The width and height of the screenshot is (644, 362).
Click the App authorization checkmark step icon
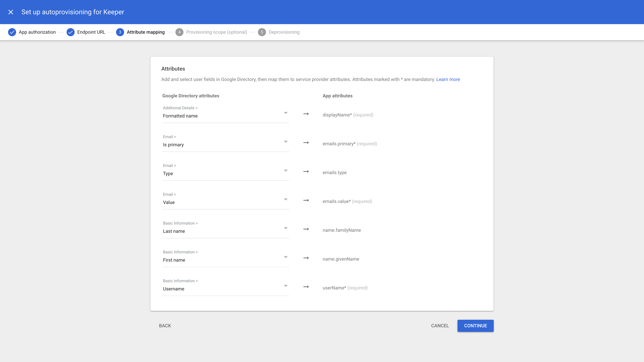12,32
